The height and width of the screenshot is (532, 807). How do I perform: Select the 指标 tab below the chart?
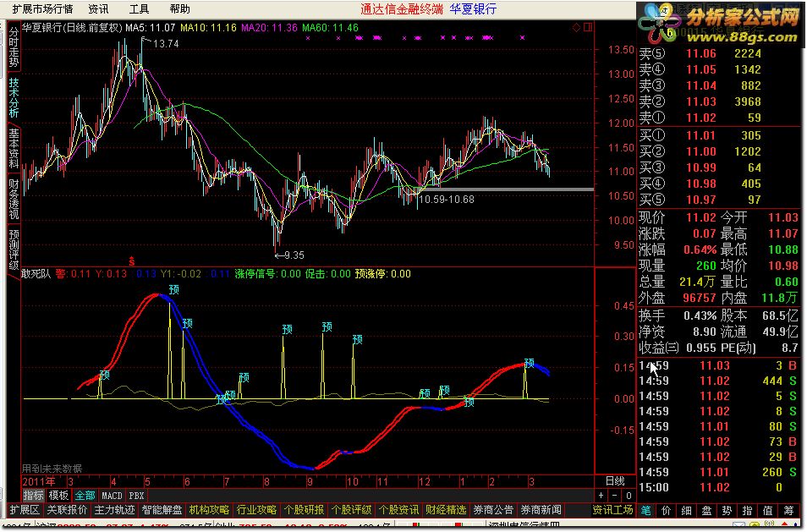34,496
